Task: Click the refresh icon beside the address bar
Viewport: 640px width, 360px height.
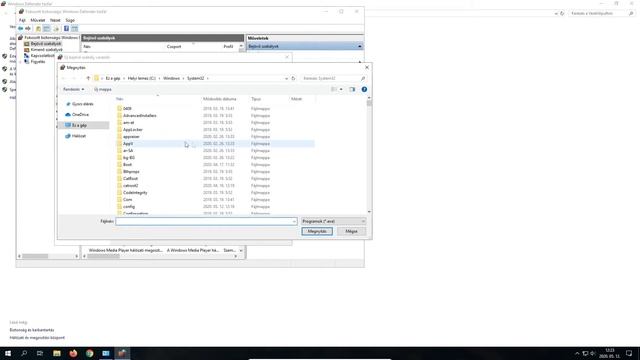Action: (x=293, y=78)
